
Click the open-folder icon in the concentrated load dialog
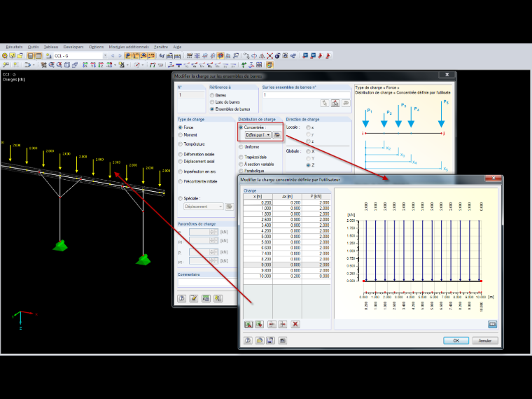click(260, 340)
